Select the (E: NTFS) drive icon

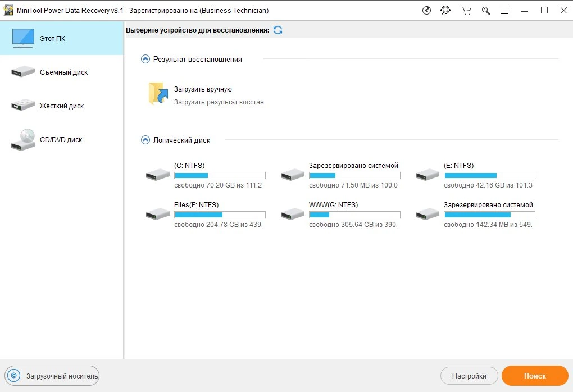[427, 174]
